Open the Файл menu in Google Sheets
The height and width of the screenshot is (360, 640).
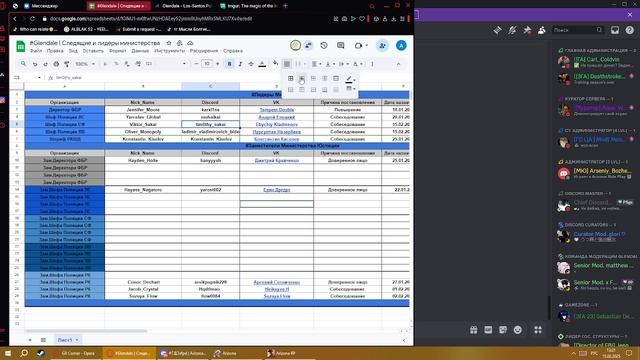pos(36,51)
